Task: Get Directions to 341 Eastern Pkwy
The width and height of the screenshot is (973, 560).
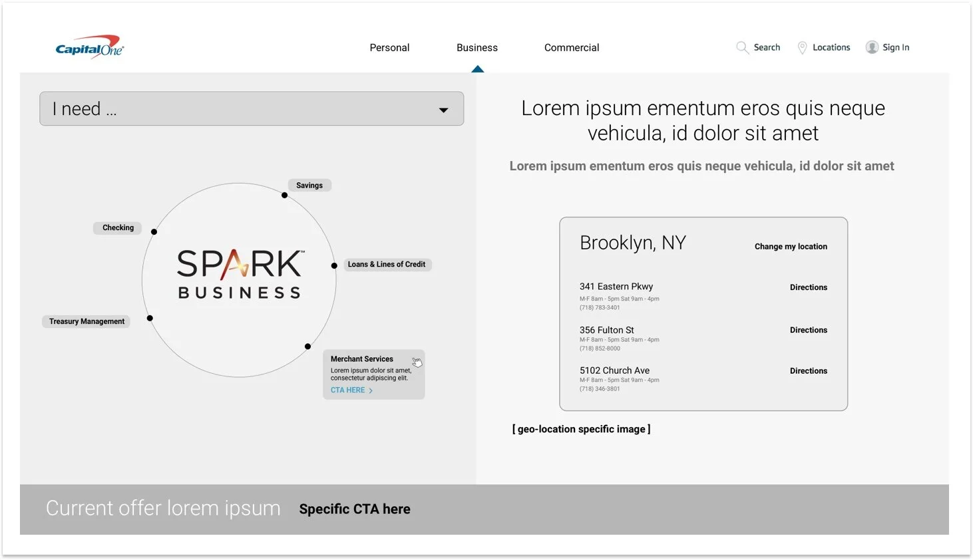Action: click(x=809, y=287)
